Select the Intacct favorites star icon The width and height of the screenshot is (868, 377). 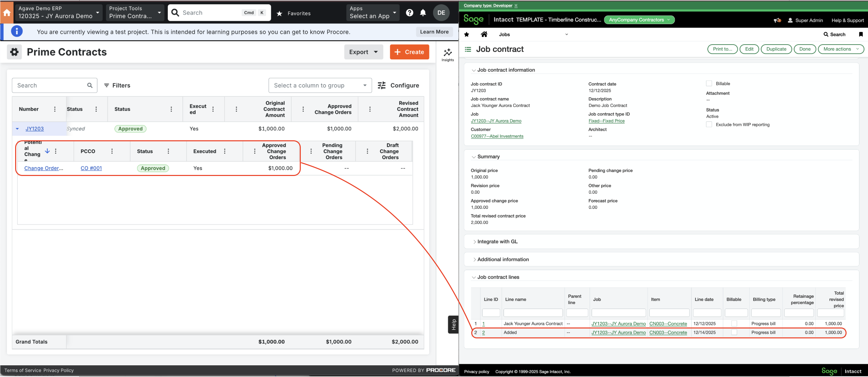[467, 34]
